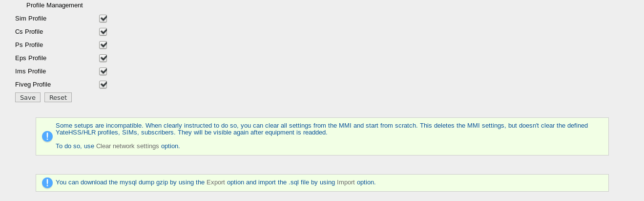This screenshot has height=201, width=644.
Task: Click the Cs Profile label text
Action: click(x=29, y=32)
